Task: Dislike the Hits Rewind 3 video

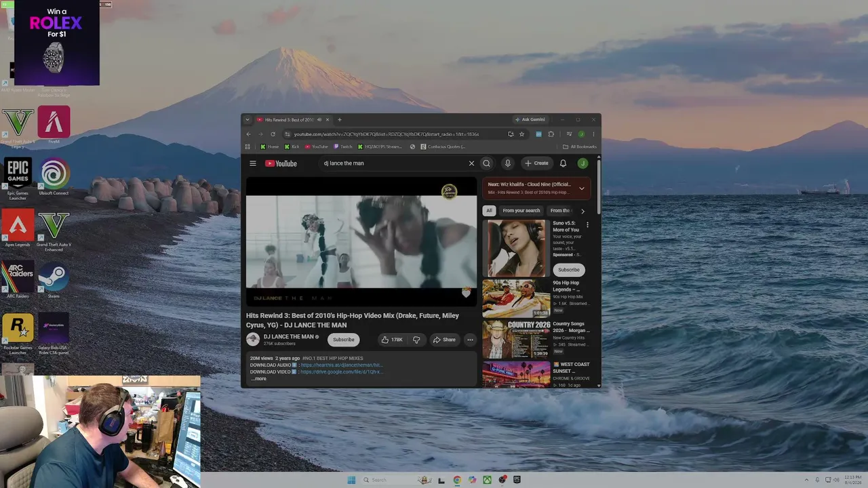Action: (x=416, y=340)
